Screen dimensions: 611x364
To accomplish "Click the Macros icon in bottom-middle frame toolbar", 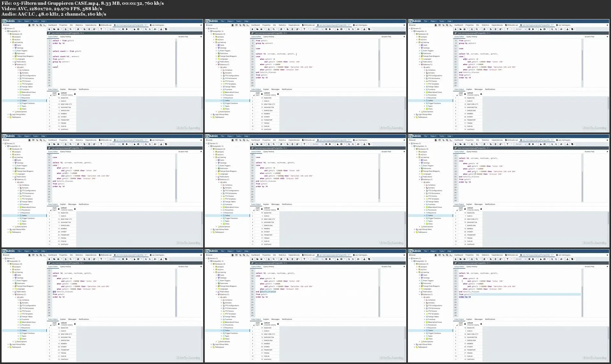I will (370, 259).
